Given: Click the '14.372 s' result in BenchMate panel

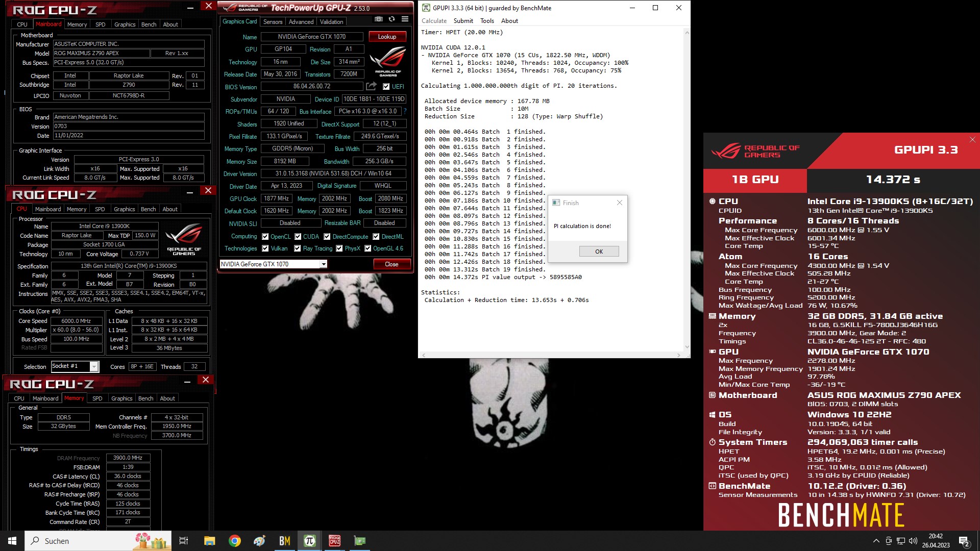Looking at the screenshot, I should 893,180.
